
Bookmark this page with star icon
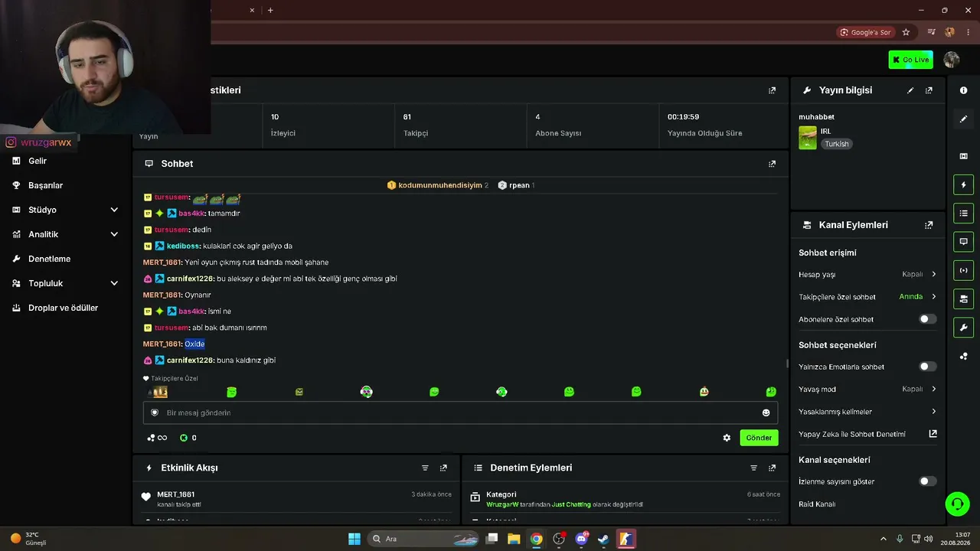point(906,32)
